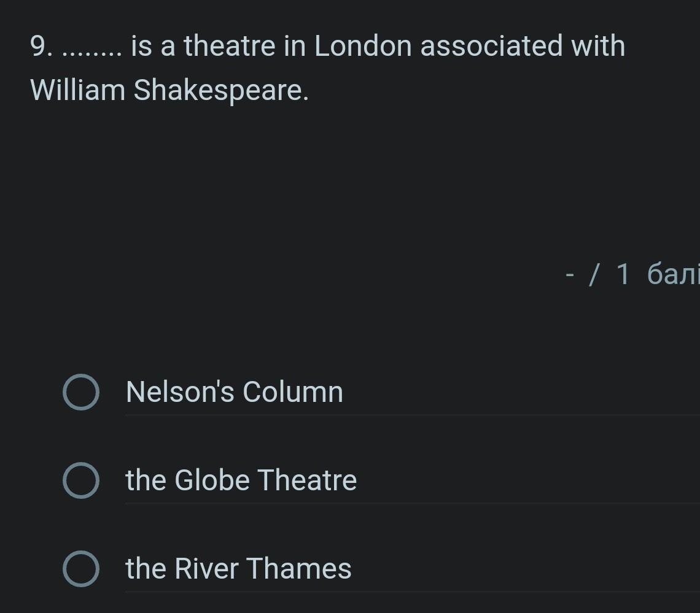Click the "the Globe Theatre" answer label
The width and height of the screenshot is (700, 613).
[x=241, y=480]
